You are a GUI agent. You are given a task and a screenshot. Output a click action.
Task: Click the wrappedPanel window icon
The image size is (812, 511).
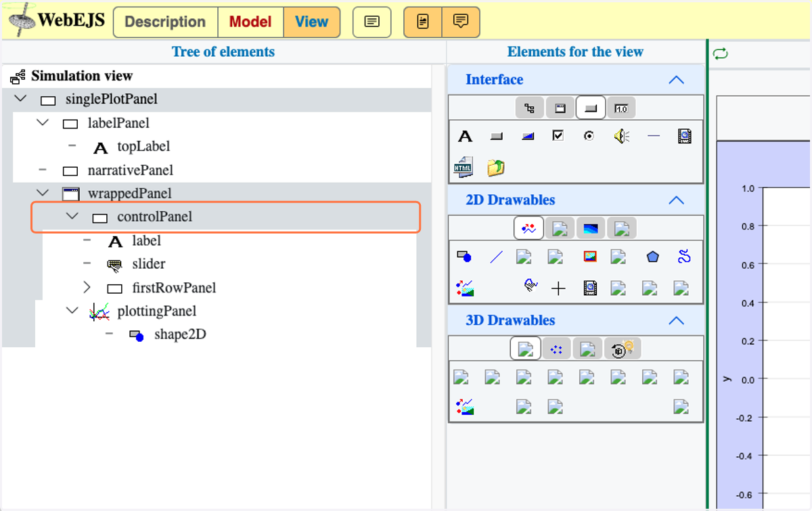click(70, 194)
